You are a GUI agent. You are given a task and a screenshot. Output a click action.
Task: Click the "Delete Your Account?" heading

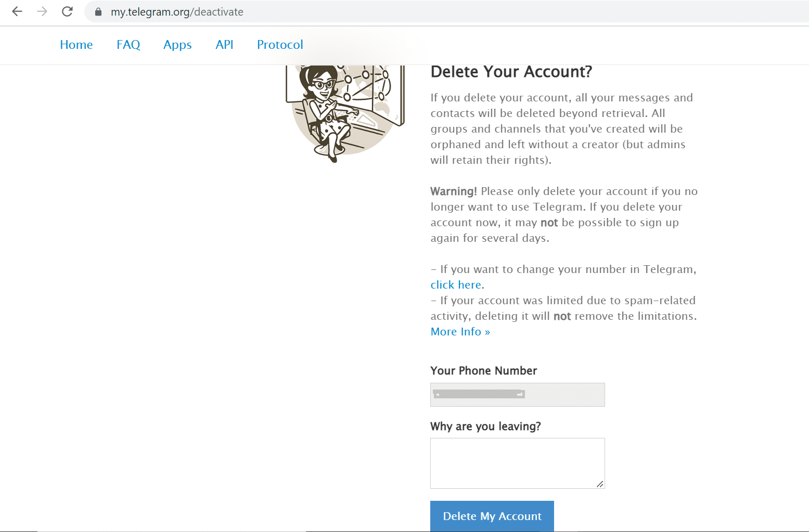(511, 72)
